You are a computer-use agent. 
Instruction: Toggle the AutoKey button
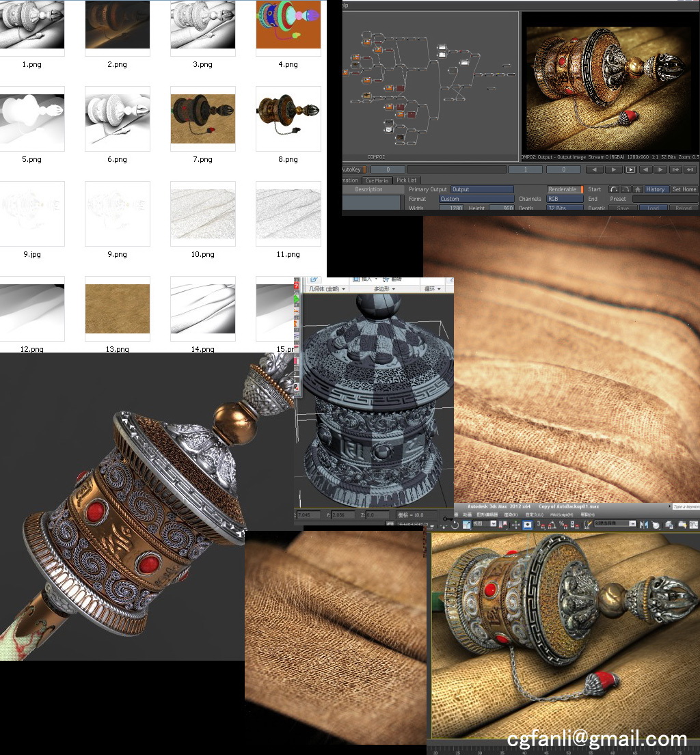[x=352, y=169]
